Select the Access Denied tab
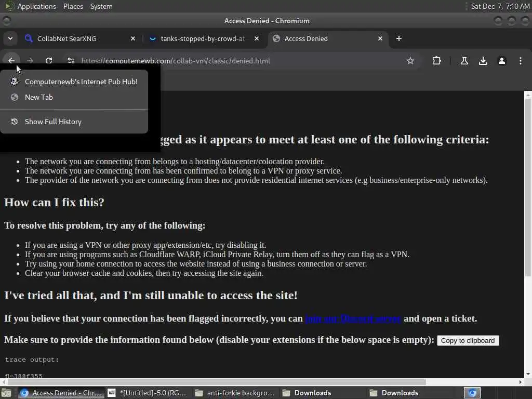The width and height of the screenshot is (532, 399). click(329, 38)
